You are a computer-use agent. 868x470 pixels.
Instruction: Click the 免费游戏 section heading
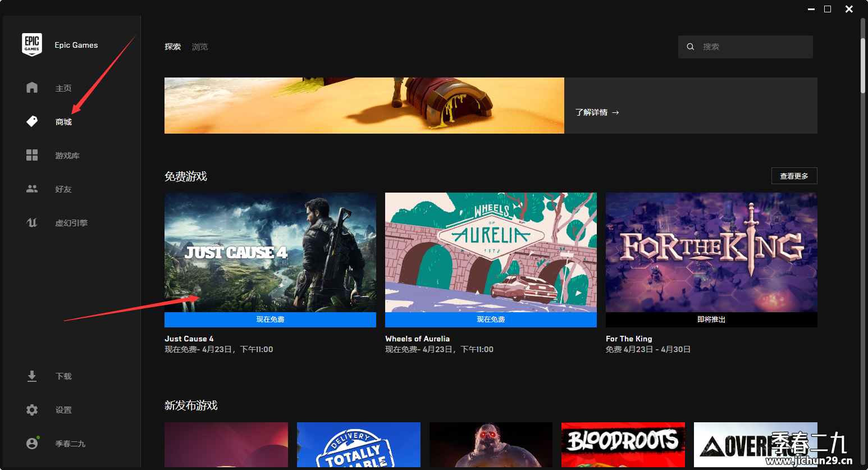click(x=186, y=176)
